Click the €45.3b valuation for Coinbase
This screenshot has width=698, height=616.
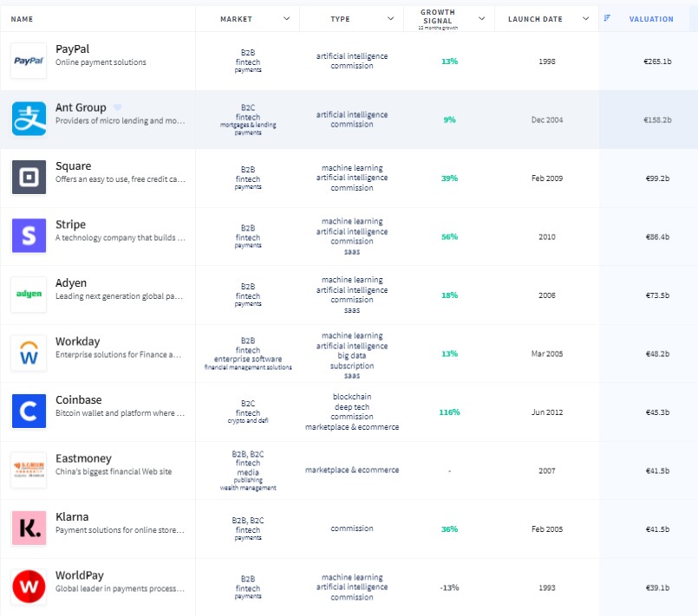[657, 412]
